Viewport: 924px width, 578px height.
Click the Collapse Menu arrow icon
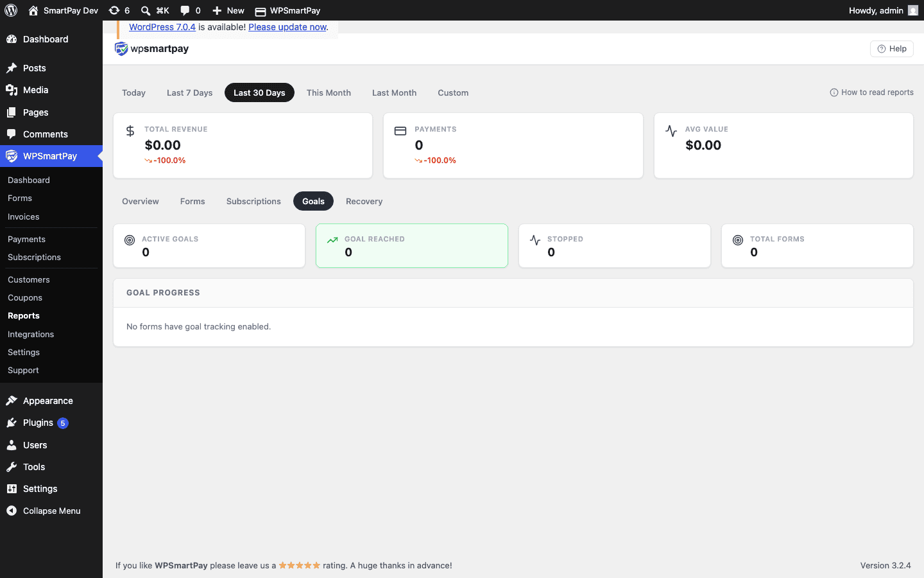[12, 511]
